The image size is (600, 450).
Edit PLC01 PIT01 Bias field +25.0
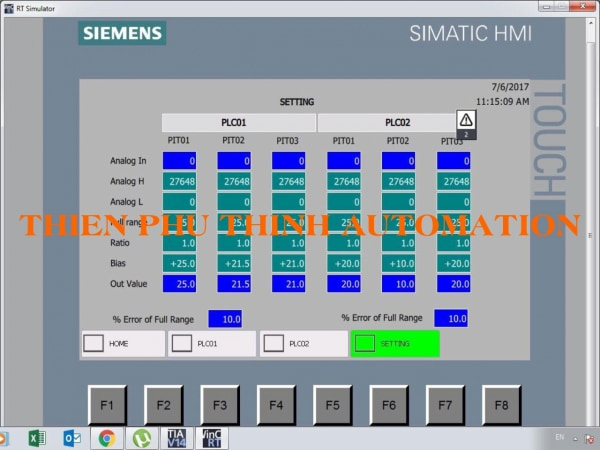point(181,263)
